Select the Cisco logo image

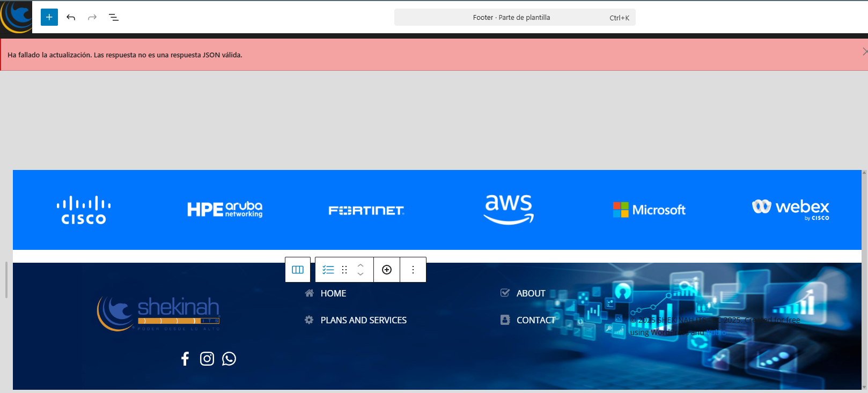84,210
